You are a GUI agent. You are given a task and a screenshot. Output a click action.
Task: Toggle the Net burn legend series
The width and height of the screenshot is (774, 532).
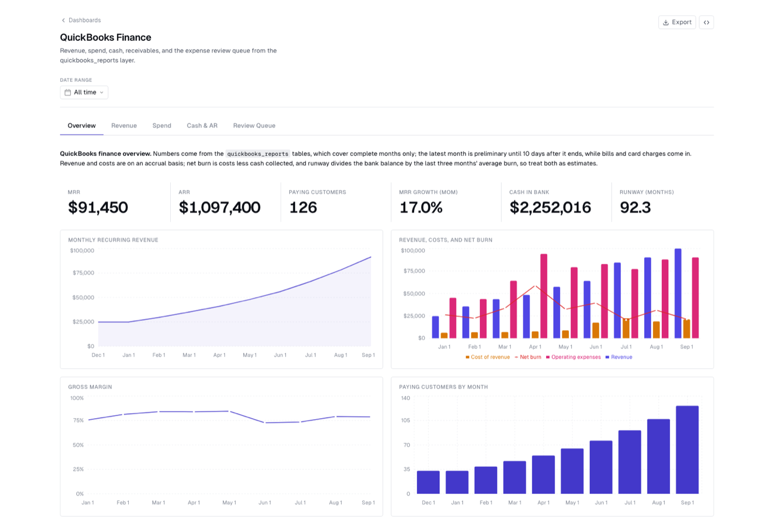click(x=528, y=357)
